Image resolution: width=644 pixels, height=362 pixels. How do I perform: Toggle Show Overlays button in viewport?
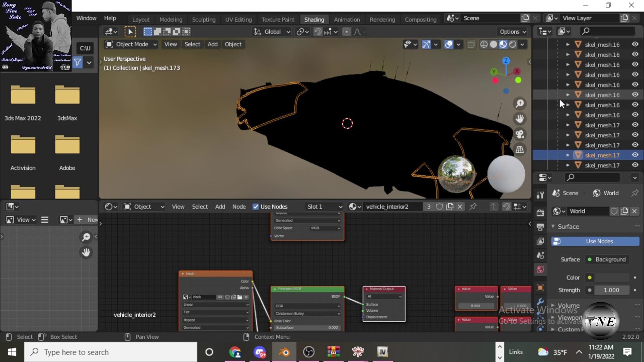point(449,44)
